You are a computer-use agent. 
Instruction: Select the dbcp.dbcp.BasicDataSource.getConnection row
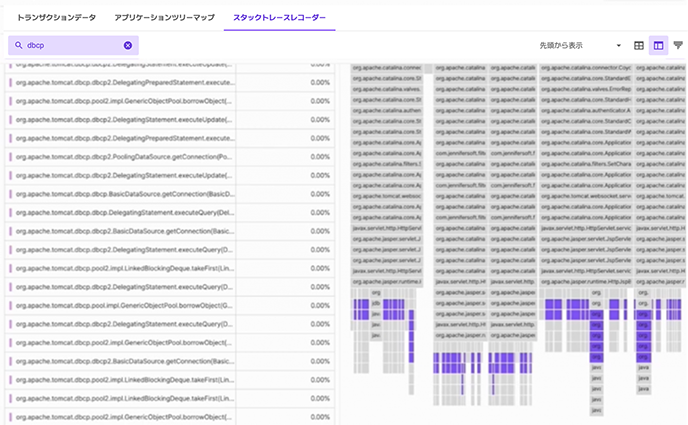click(x=122, y=194)
